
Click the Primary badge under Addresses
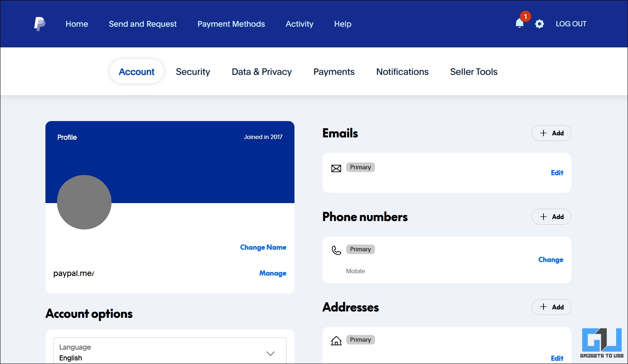click(361, 340)
